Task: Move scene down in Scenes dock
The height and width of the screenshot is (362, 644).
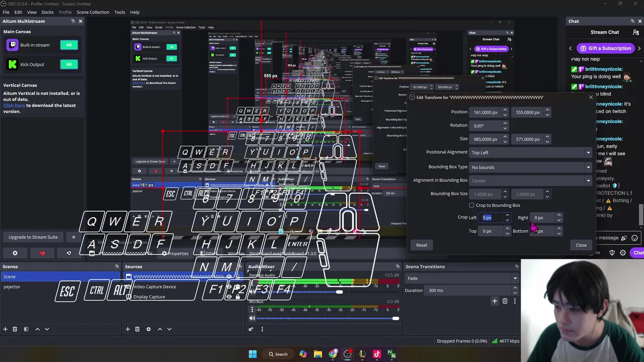Action: (x=47, y=329)
